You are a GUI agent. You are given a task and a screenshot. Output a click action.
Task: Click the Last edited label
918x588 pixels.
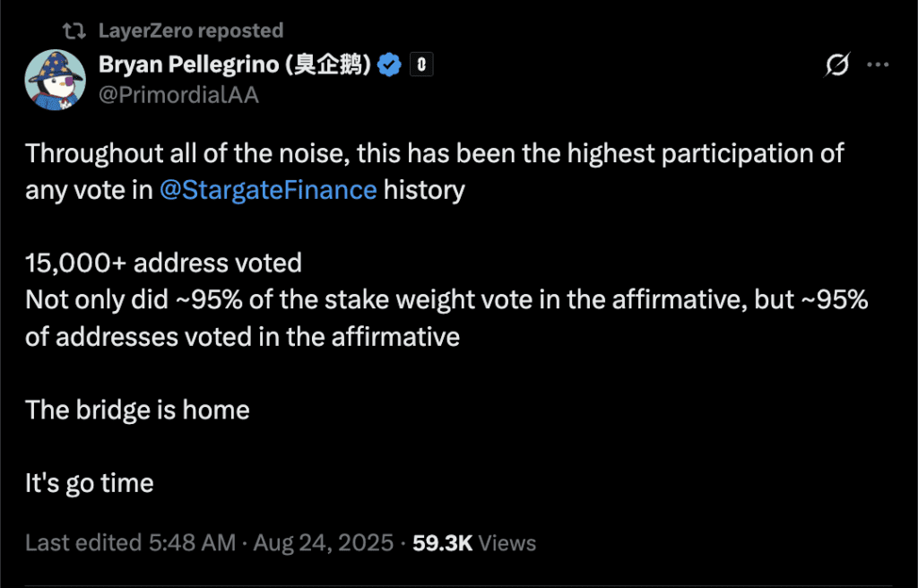(x=82, y=542)
